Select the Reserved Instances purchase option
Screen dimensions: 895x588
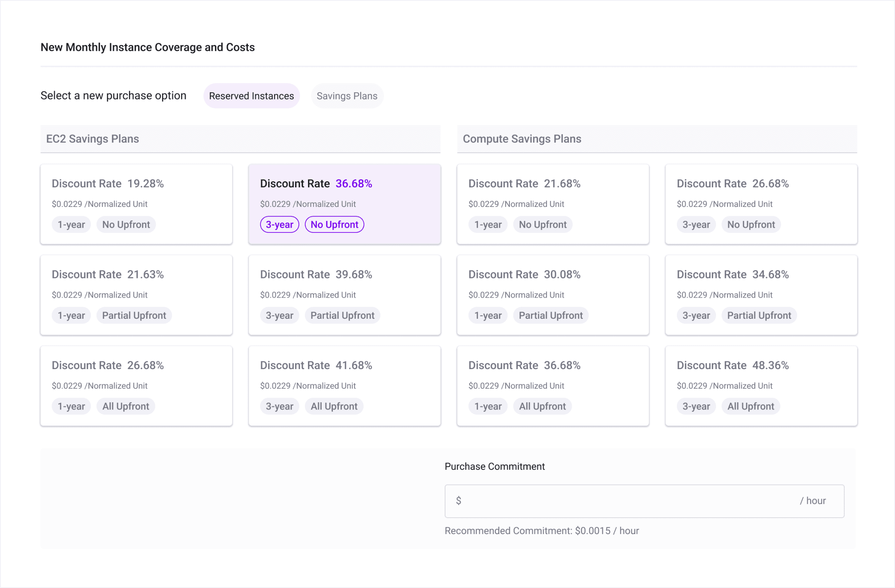pos(251,96)
